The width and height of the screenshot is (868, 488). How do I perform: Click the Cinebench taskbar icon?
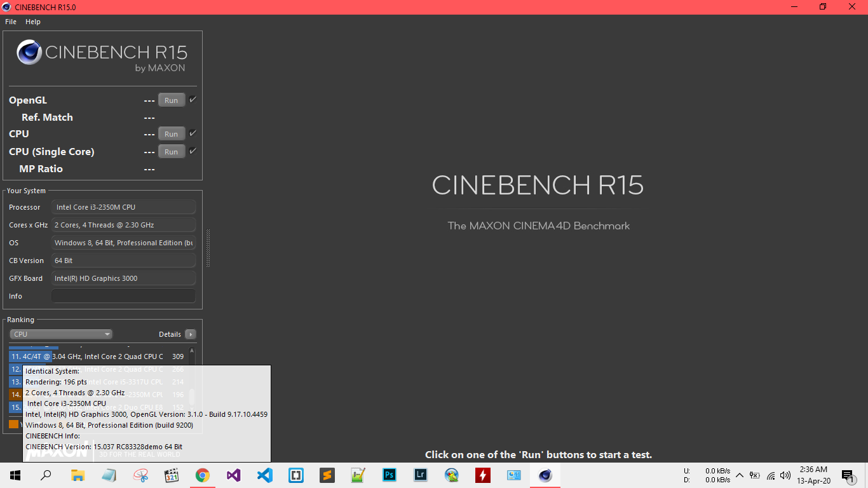click(x=545, y=475)
